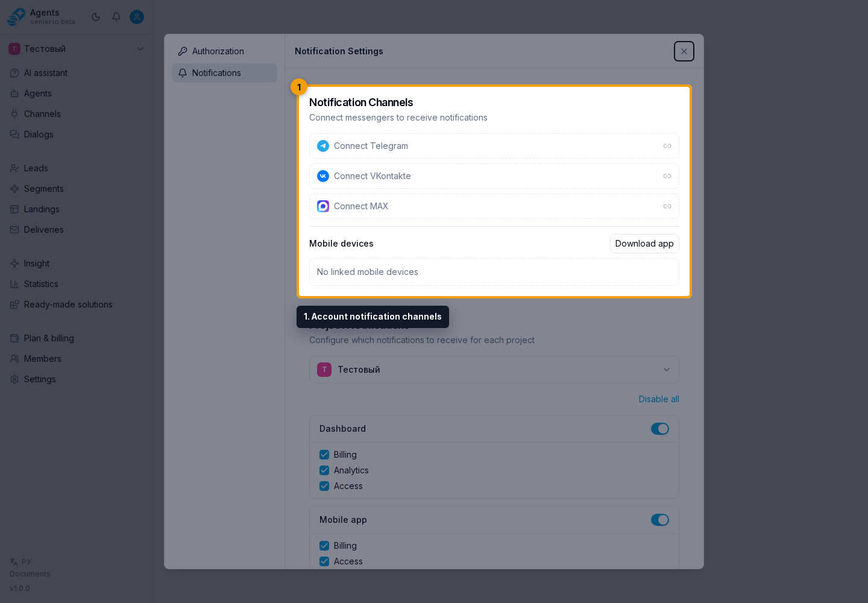Switch language with the РУ toggle
This screenshot has width=868, height=603.
pos(21,561)
